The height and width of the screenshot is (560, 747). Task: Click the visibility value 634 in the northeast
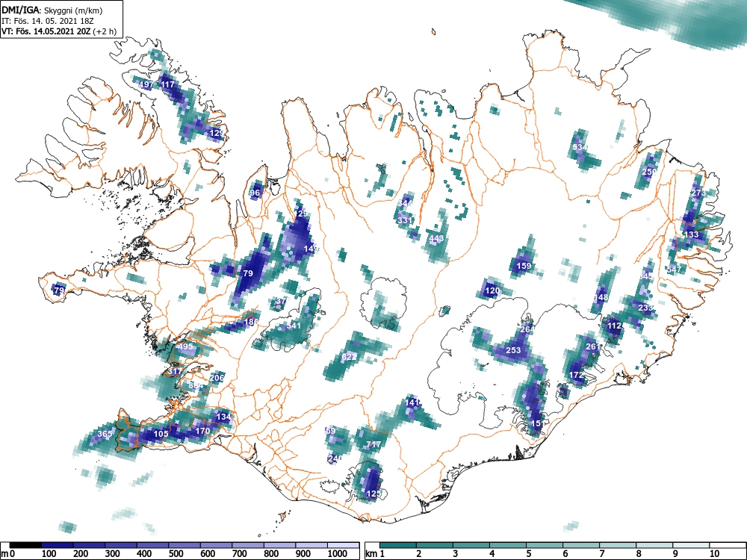pyautogui.click(x=580, y=147)
